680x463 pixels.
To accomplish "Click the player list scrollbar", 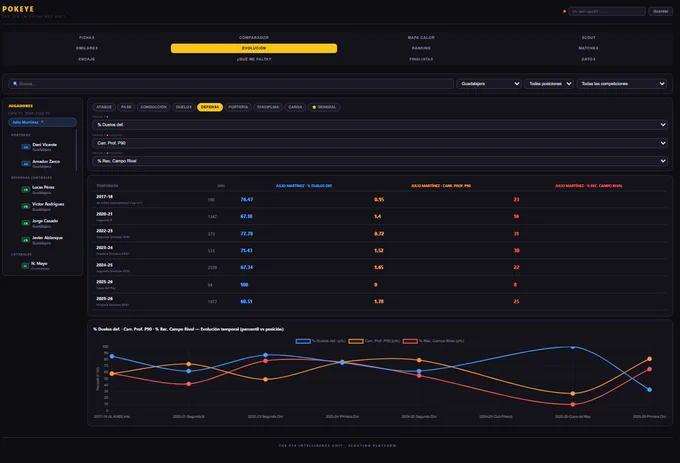I will tap(76, 150).
